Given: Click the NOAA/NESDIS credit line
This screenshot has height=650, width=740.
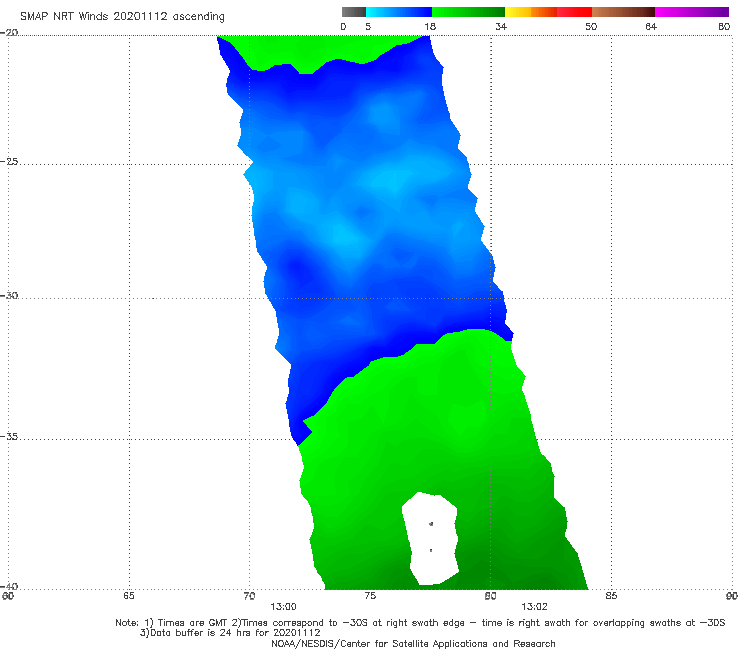Looking at the screenshot, I should (x=413, y=643).
